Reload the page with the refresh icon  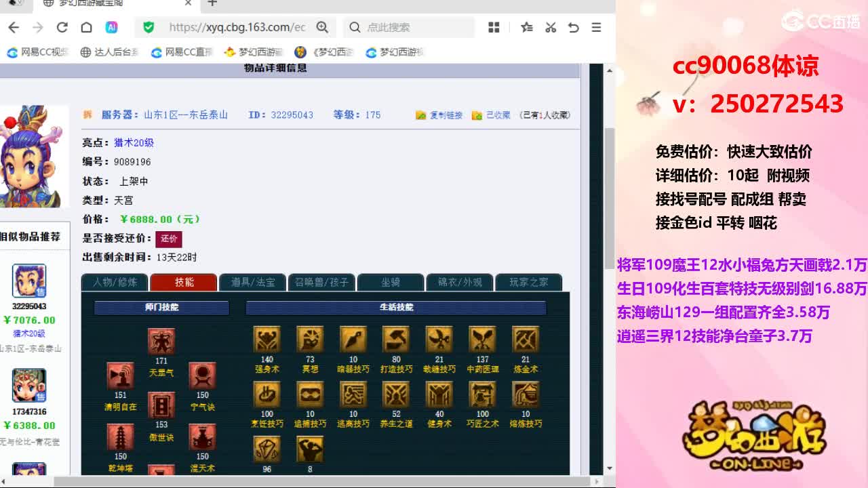(x=62, y=27)
